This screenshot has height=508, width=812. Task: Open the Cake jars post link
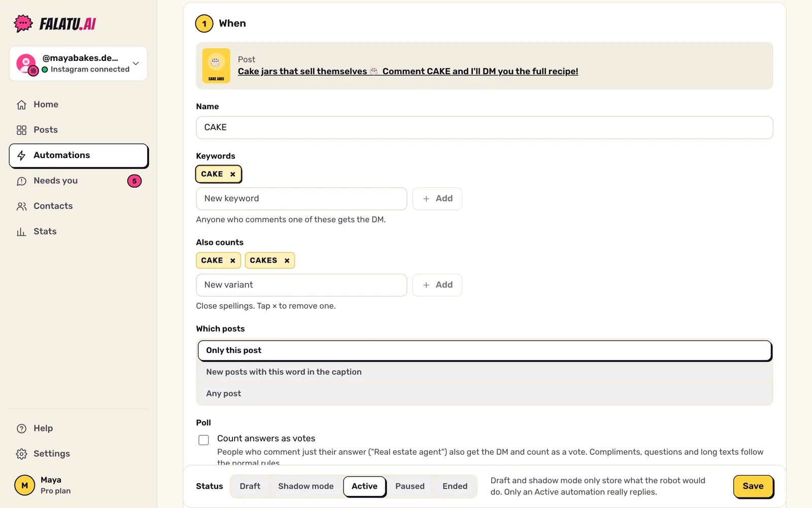point(408,72)
